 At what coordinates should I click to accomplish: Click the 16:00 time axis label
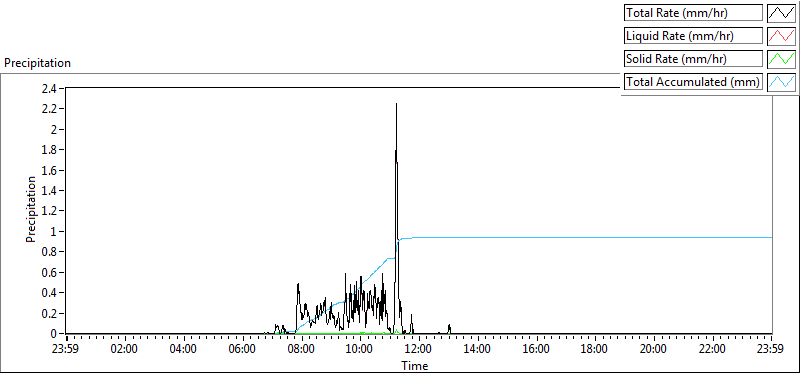coord(536,350)
